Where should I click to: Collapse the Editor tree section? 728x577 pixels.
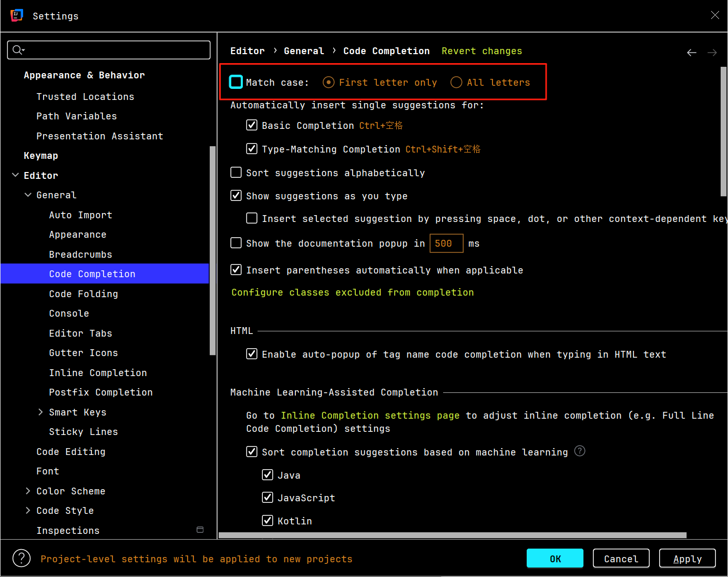15,175
